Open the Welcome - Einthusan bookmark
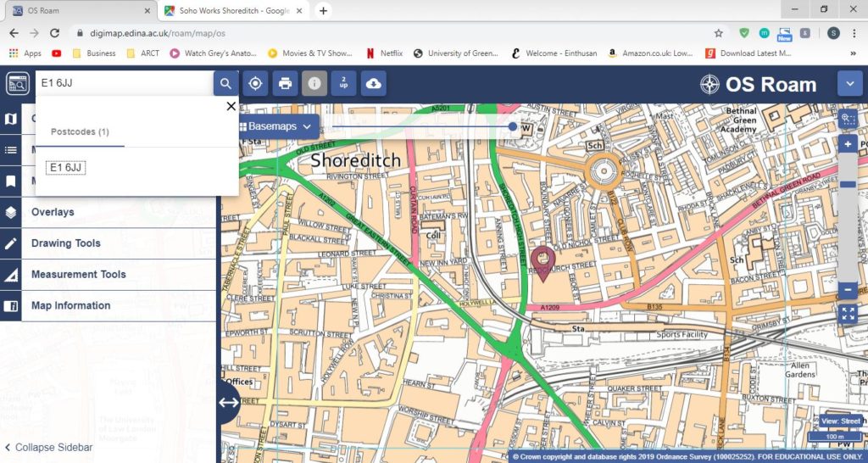Screen dimensions: 868x463 (x=554, y=53)
